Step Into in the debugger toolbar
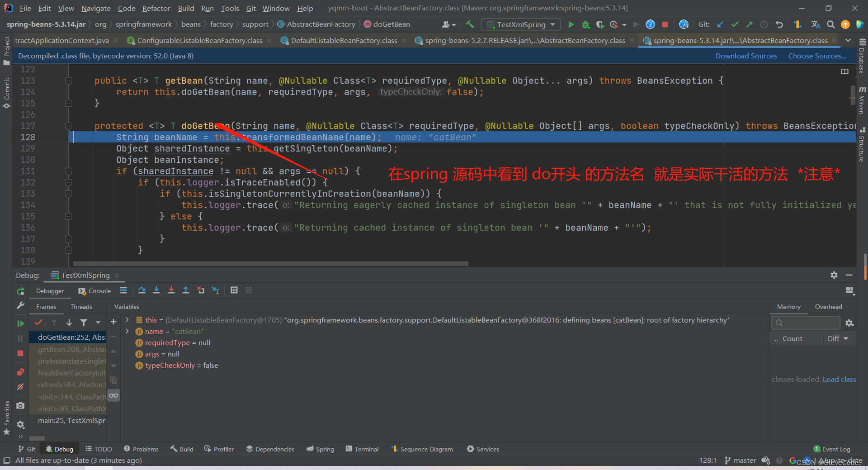Image resolution: width=868 pixels, height=470 pixels. [x=156, y=290]
